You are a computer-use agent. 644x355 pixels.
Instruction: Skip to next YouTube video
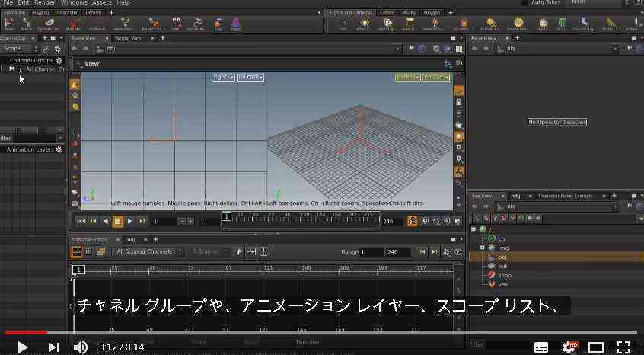pyautogui.click(x=54, y=347)
